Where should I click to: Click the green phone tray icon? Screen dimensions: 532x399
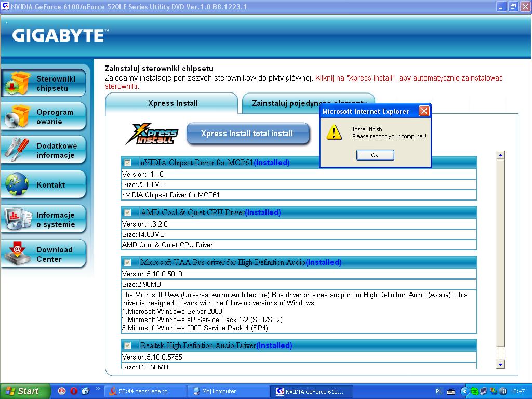pyautogui.click(x=475, y=392)
